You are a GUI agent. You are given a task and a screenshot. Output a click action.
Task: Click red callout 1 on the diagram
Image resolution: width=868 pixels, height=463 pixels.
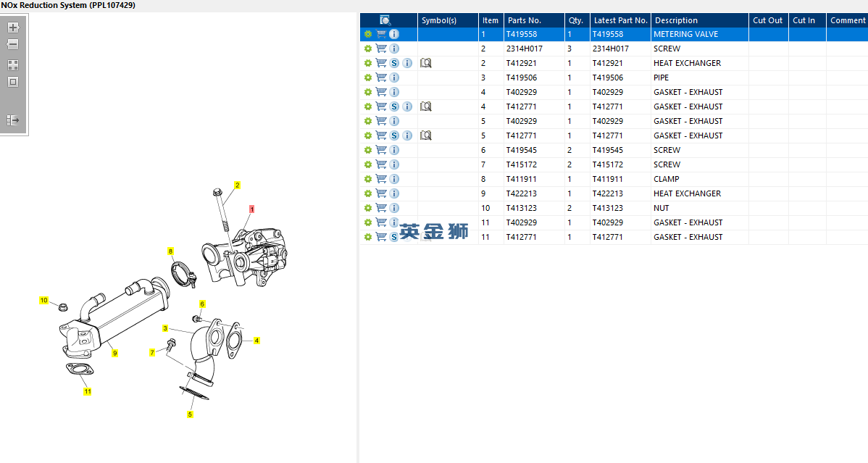pyautogui.click(x=251, y=209)
